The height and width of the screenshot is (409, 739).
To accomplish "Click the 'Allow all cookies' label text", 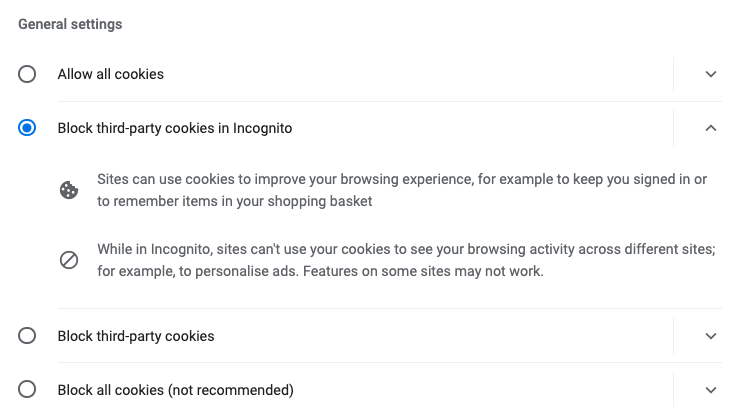I will [111, 74].
